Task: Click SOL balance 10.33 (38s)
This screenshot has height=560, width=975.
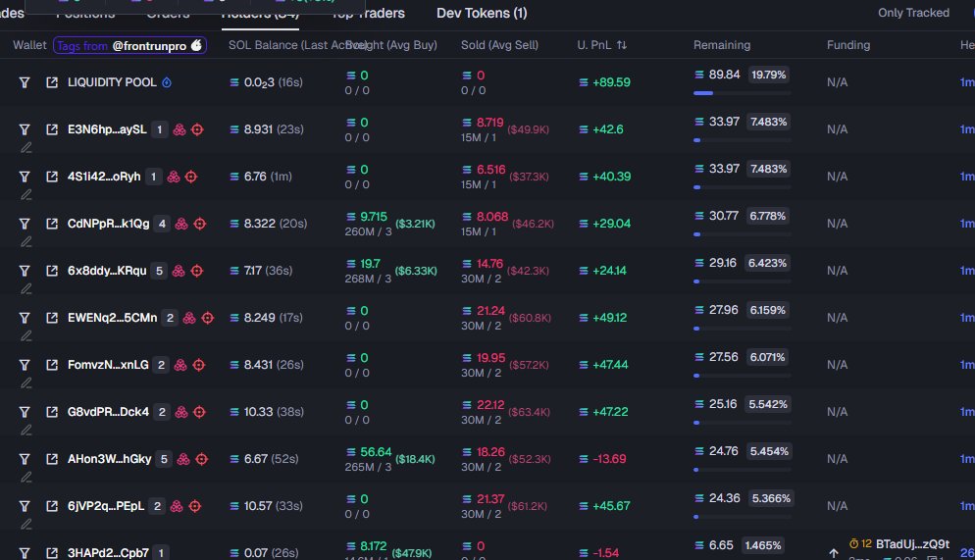Action: (273, 412)
